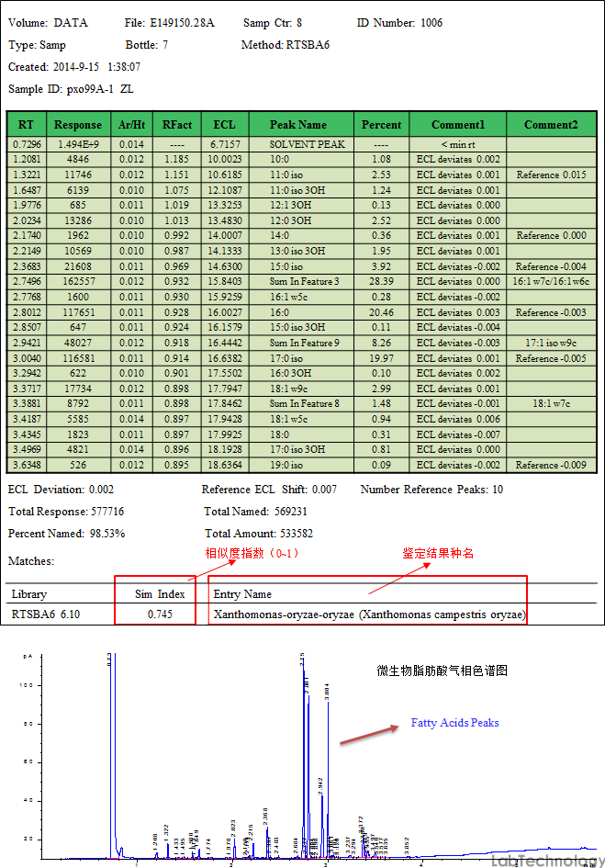605x868 pixels.
Task: Click the percent value 28.39
Action: click(x=381, y=282)
